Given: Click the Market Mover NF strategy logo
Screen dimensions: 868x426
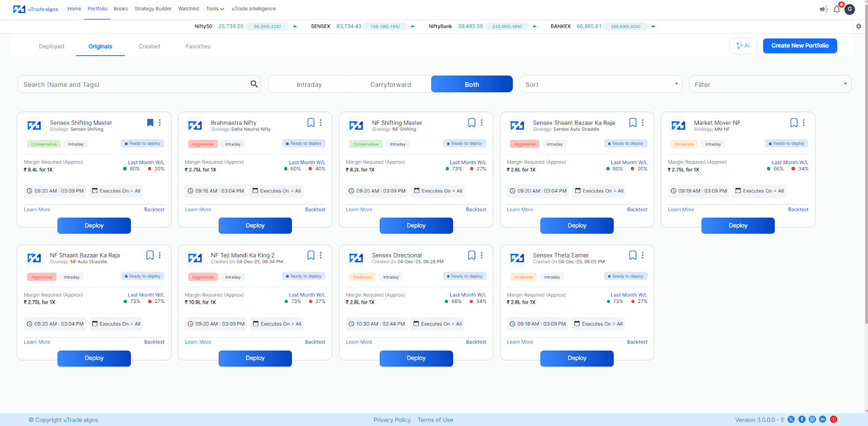Looking at the screenshot, I should click(678, 126).
